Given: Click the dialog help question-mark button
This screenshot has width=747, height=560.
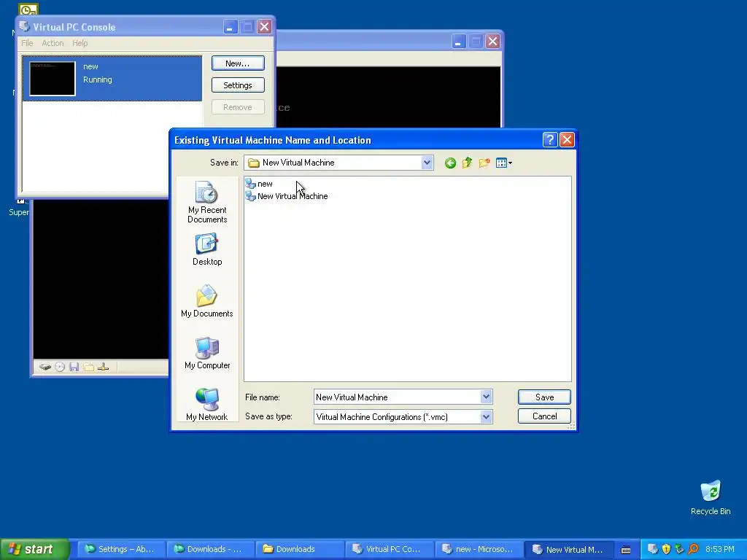Looking at the screenshot, I should [x=550, y=139].
